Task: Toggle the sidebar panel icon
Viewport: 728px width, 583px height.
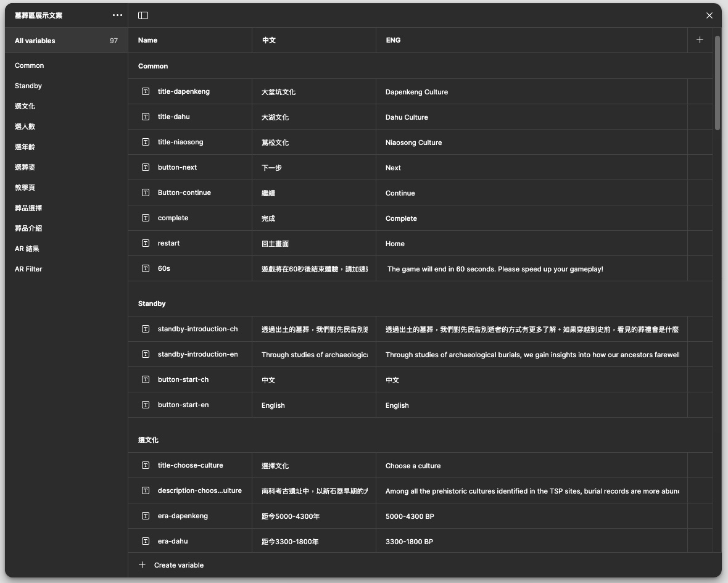Action: [143, 15]
